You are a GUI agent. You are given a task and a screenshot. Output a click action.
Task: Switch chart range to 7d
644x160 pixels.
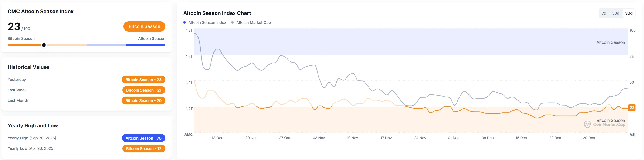coord(604,13)
